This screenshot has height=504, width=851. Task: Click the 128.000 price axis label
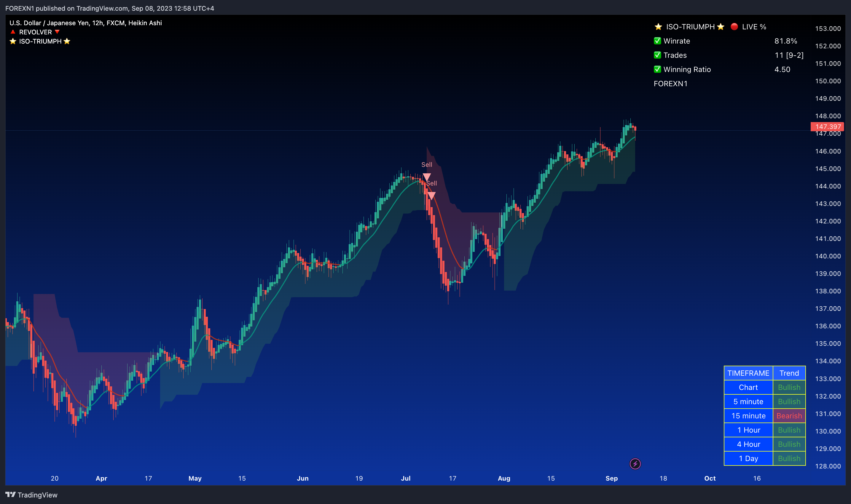pyautogui.click(x=828, y=466)
